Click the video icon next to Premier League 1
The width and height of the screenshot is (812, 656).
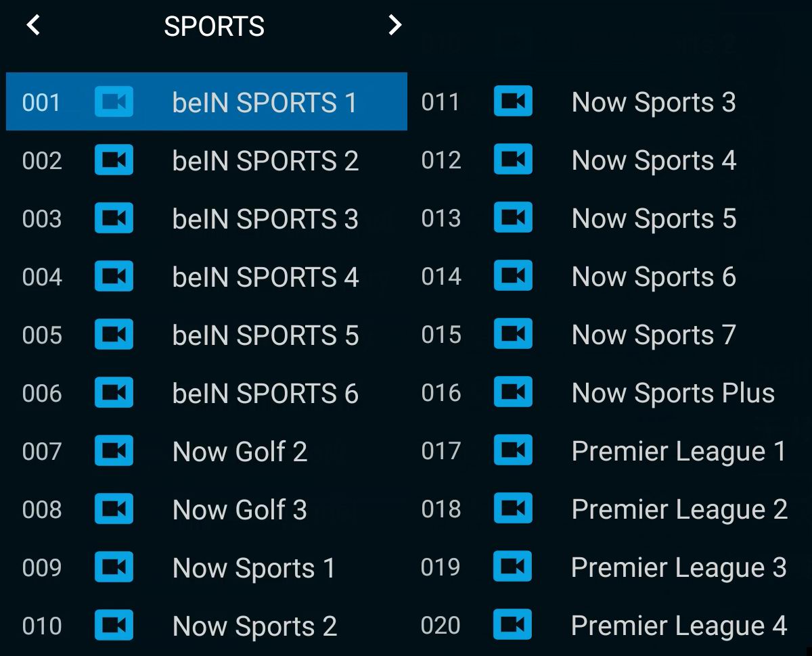[x=513, y=451]
